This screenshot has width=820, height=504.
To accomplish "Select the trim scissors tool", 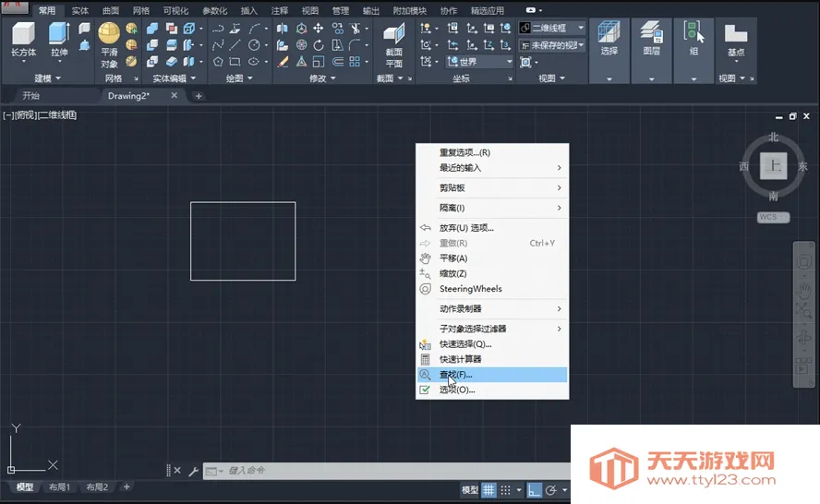I will [356, 29].
